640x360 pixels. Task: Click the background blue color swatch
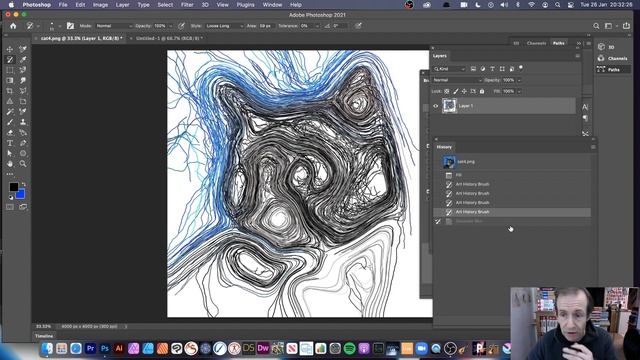21,194
